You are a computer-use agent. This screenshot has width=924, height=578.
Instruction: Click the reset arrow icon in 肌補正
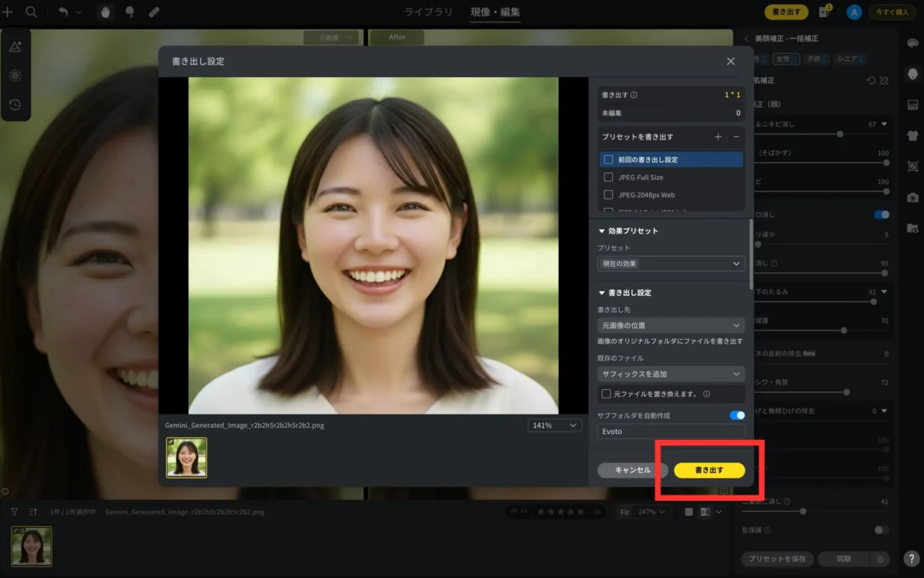click(x=871, y=80)
